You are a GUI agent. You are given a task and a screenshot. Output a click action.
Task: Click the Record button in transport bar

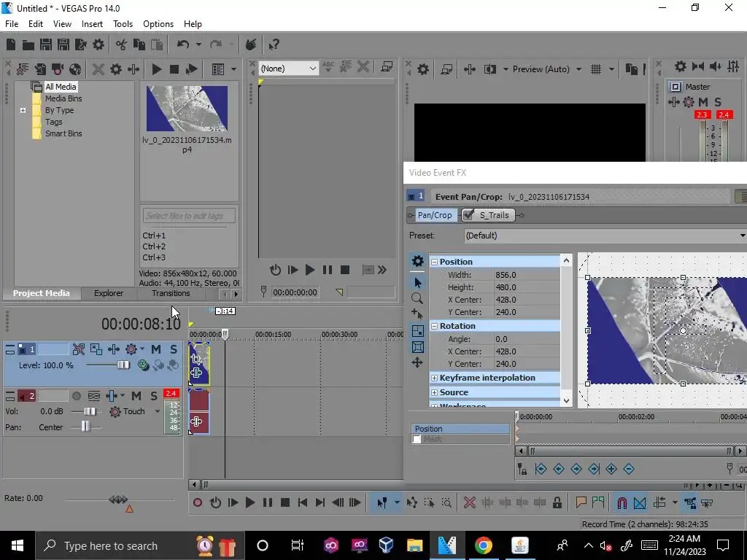click(x=198, y=502)
